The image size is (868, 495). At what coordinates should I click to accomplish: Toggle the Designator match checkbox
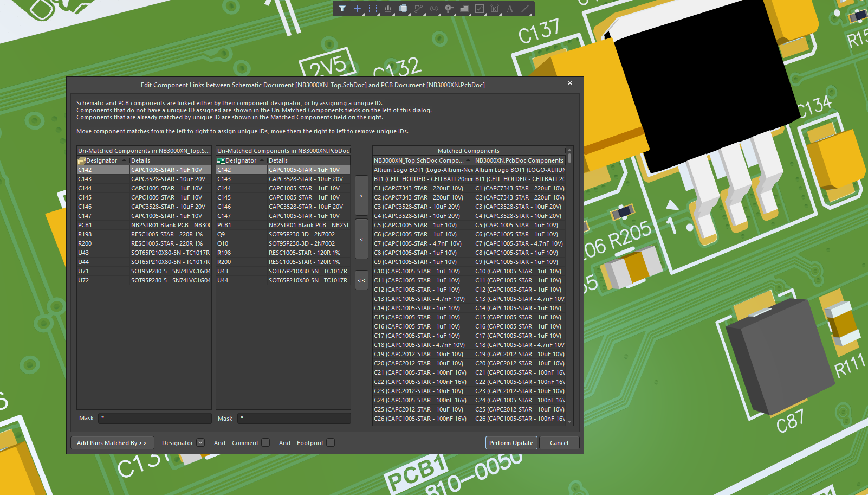coord(200,442)
